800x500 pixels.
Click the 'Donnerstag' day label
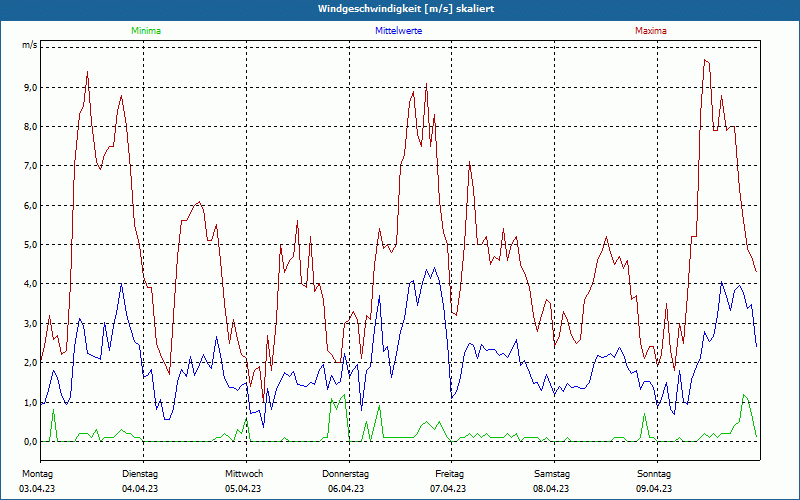pyautogui.click(x=345, y=474)
